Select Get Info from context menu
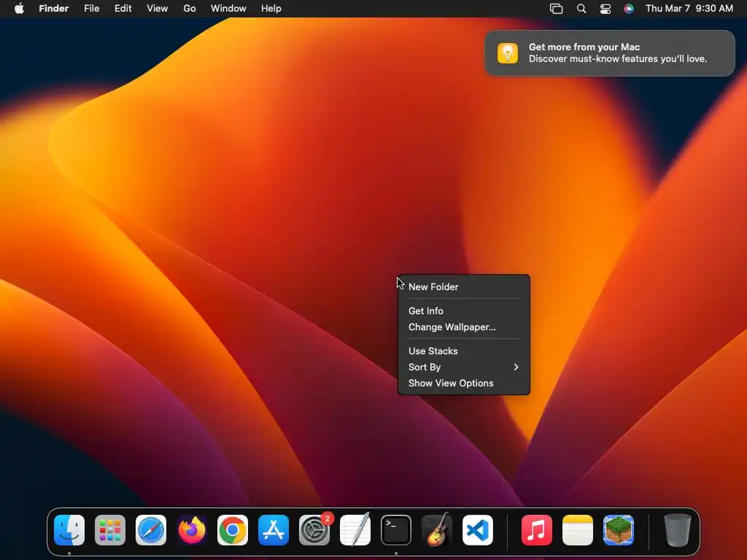747x560 pixels. click(x=463, y=311)
